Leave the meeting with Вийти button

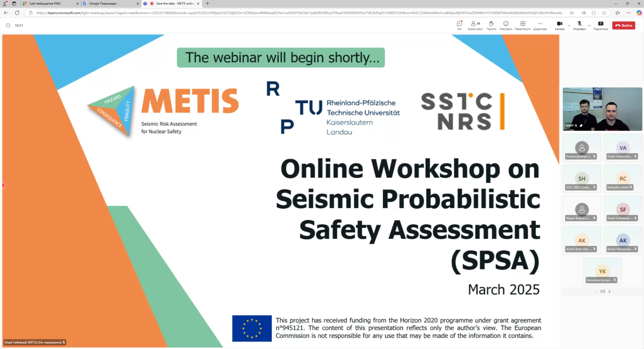coord(624,25)
